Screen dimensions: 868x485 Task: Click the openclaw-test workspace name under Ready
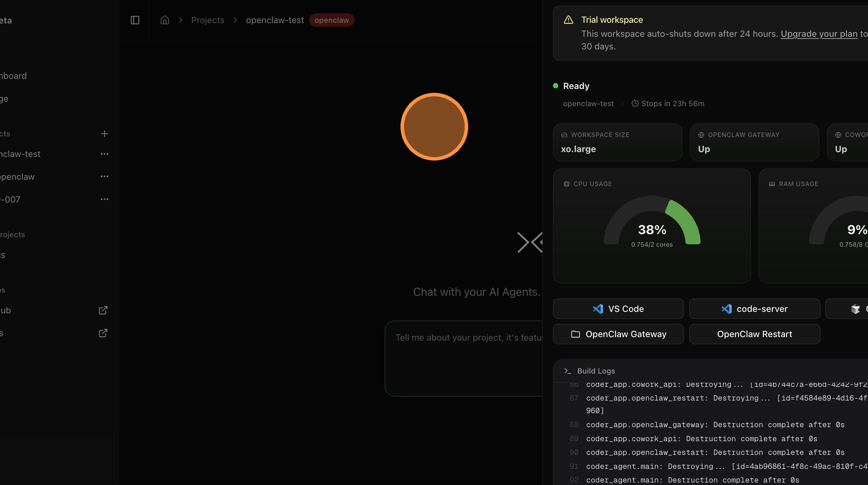coord(588,103)
